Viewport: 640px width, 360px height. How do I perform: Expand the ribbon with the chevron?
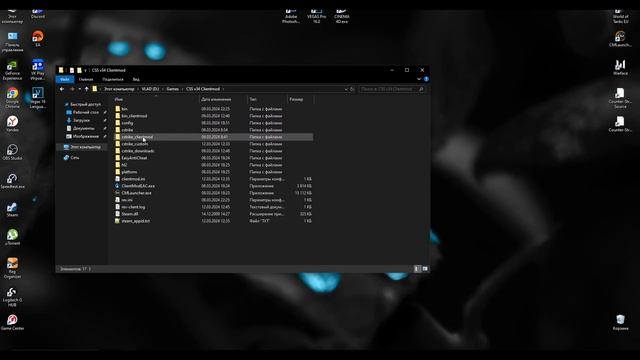[x=419, y=79]
